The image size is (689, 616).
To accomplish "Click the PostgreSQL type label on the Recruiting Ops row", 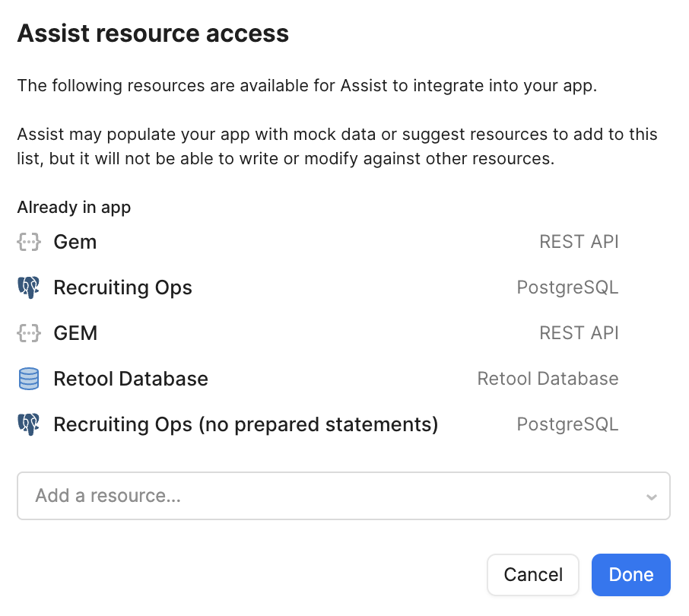I will 567,287.
